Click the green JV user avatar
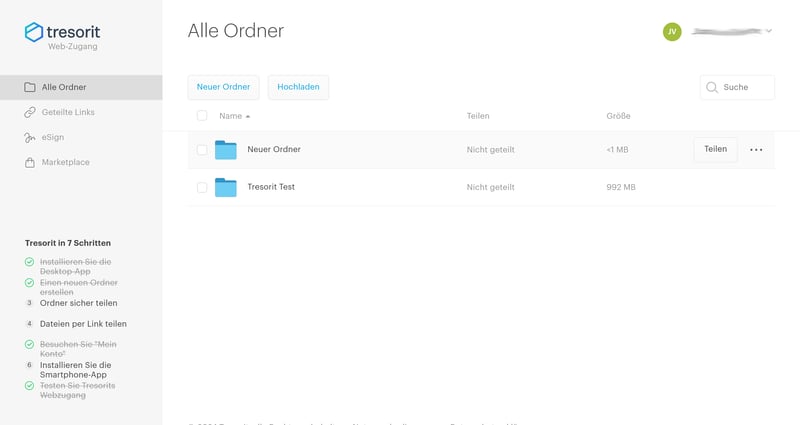The image size is (800, 425). point(672,32)
